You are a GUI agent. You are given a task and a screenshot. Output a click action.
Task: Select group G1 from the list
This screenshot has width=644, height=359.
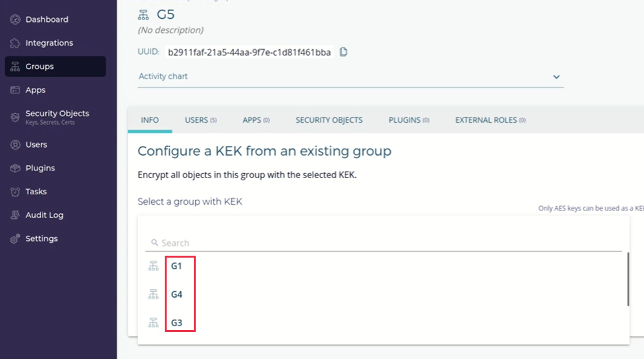pyautogui.click(x=176, y=265)
